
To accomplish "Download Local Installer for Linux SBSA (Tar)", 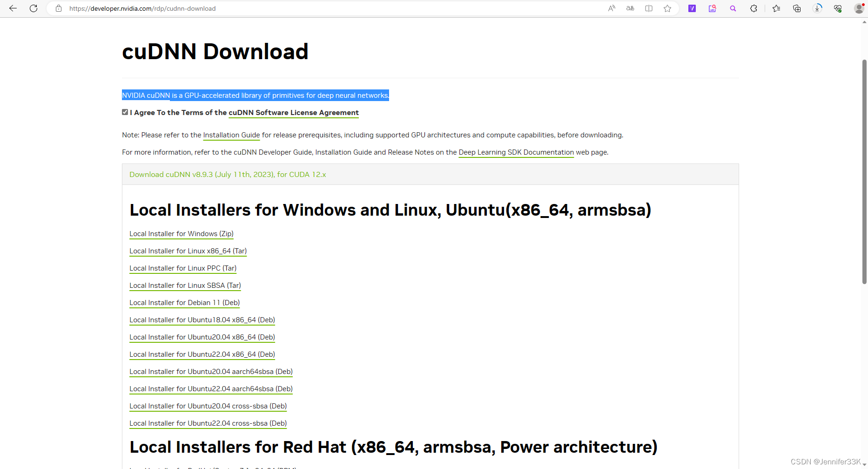I will click(x=185, y=285).
